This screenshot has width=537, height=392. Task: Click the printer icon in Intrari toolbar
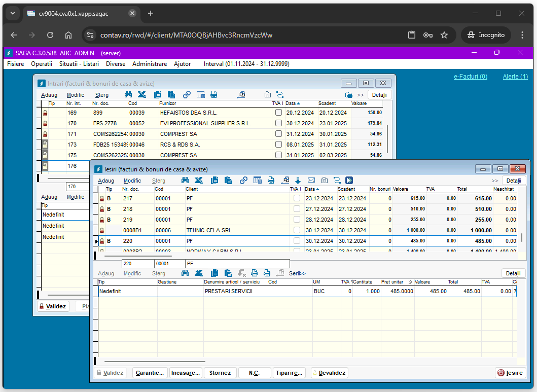click(x=214, y=94)
